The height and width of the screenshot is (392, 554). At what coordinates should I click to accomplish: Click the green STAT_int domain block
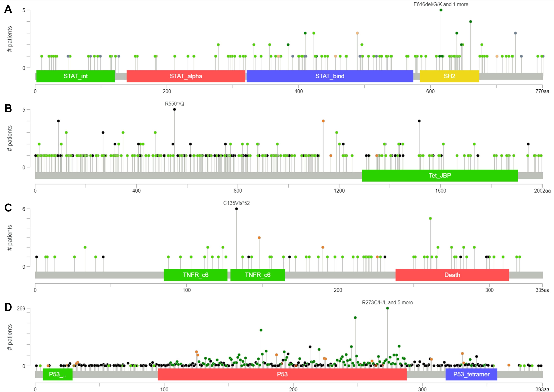pyautogui.click(x=76, y=76)
